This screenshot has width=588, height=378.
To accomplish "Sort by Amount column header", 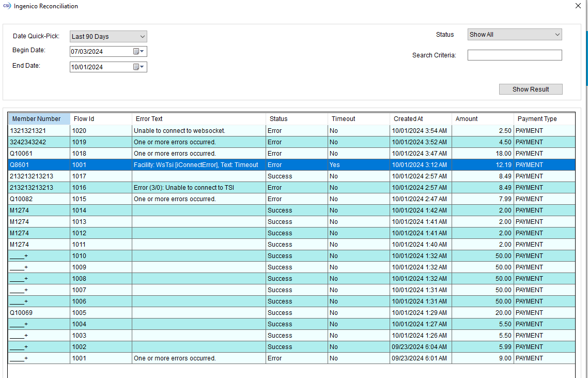I will pyautogui.click(x=483, y=119).
